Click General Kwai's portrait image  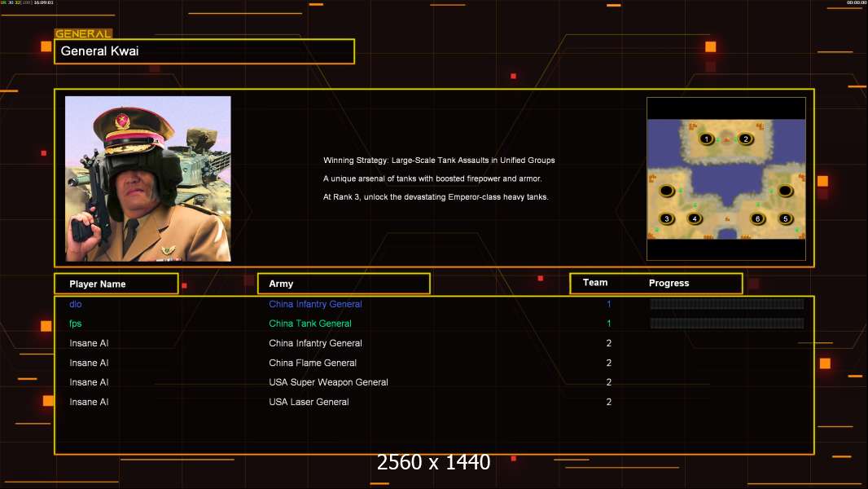click(x=148, y=178)
